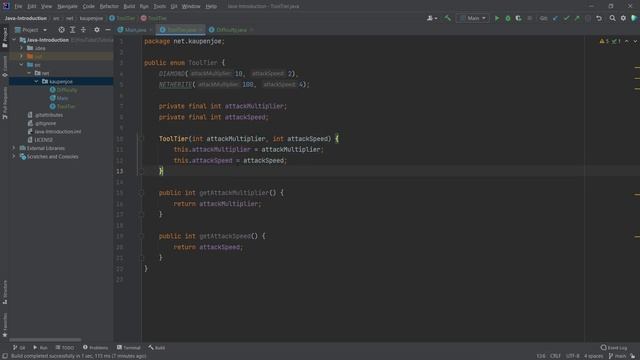
Task: Toggle the Git tool window at bottom
Action: tap(19, 347)
